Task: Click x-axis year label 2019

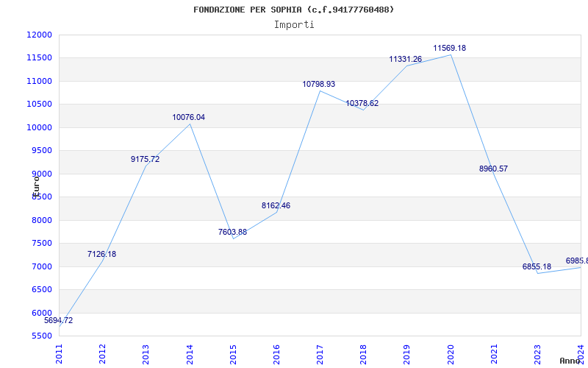Action: point(407,354)
